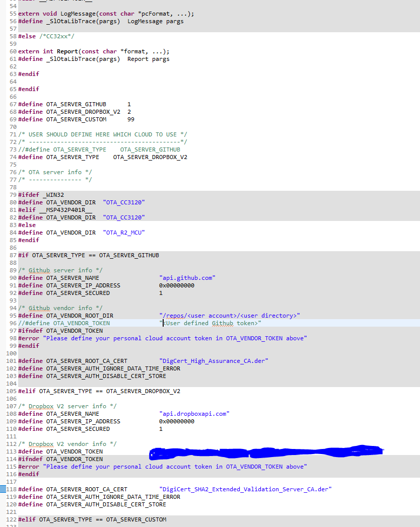Click OTA_SERVER_SECURED on line 92
This screenshot has width=420, height=527.
click(x=78, y=293)
